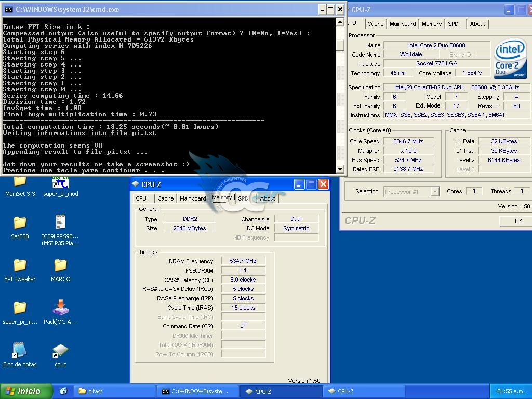
Task: Minimize the processor CPU-Z window
Action: click(509, 10)
